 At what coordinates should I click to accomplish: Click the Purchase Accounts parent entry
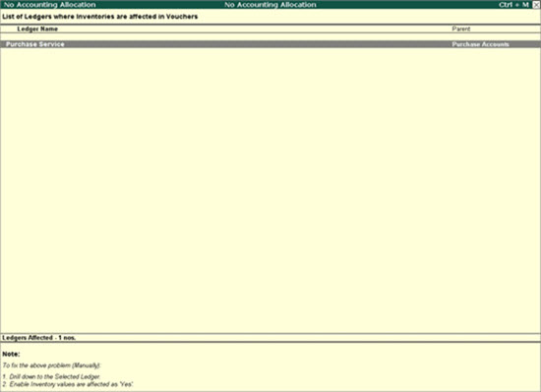tap(480, 44)
